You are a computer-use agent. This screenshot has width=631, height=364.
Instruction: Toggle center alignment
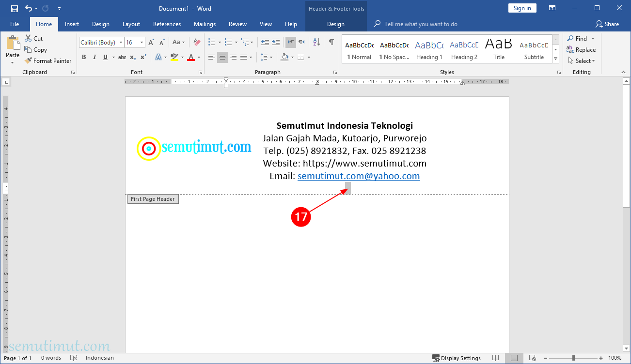pos(222,57)
